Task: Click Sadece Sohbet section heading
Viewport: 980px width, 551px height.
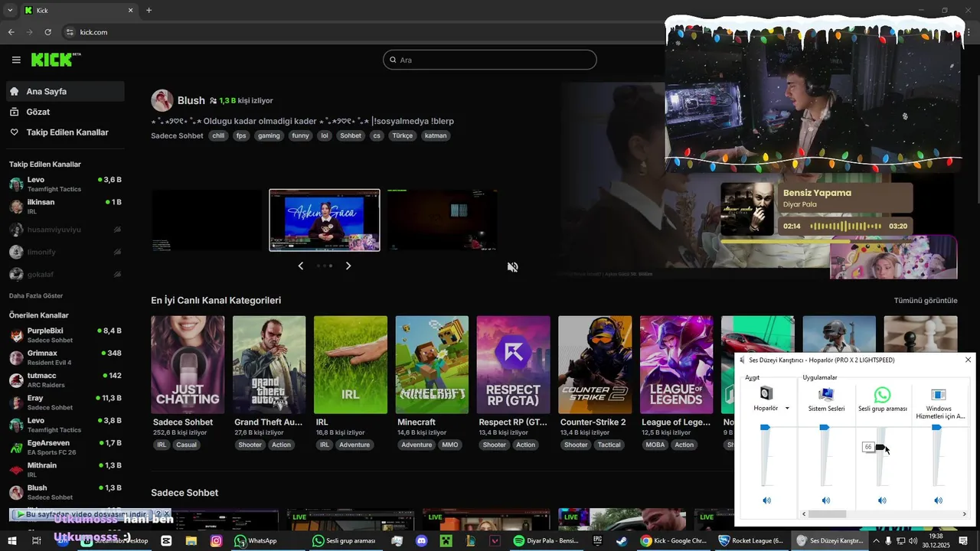Action: 185,493
